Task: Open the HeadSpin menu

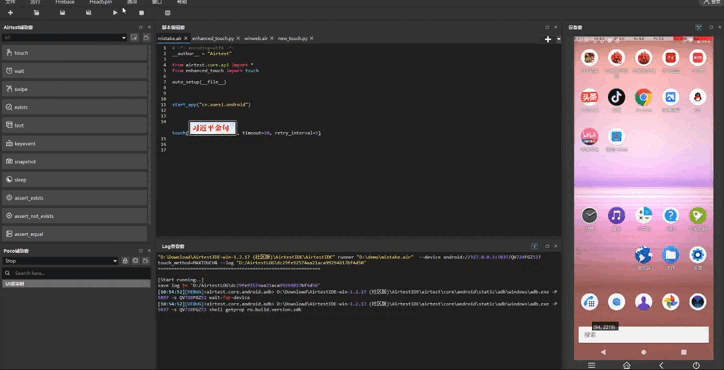Action: [x=100, y=2]
